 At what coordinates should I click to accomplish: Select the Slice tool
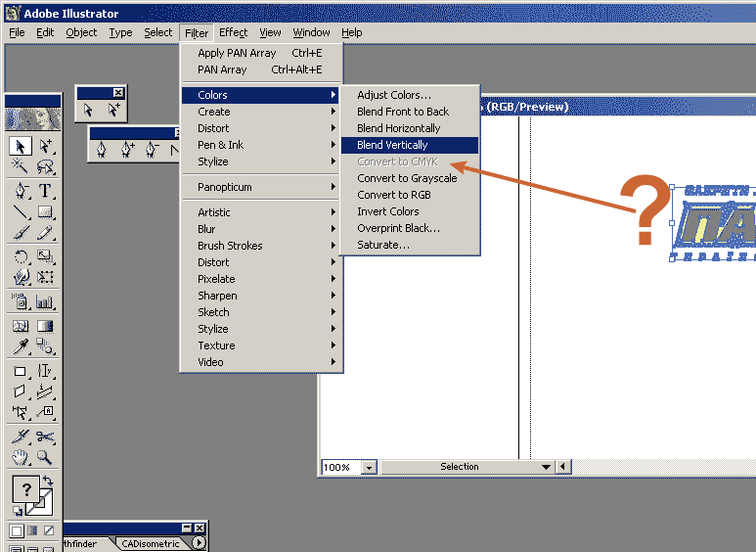pyautogui.click(x=21, y=437)
